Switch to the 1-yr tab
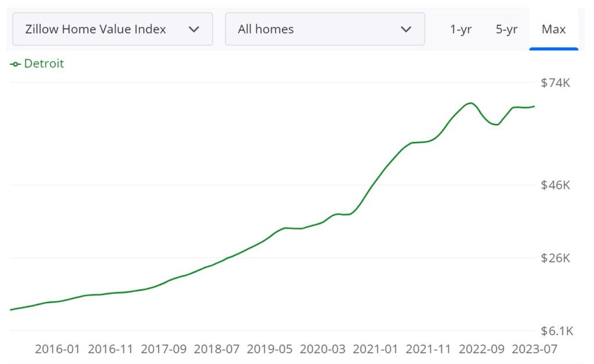The height and width of the screenshot is (364, 594). (x=461, y=30)
